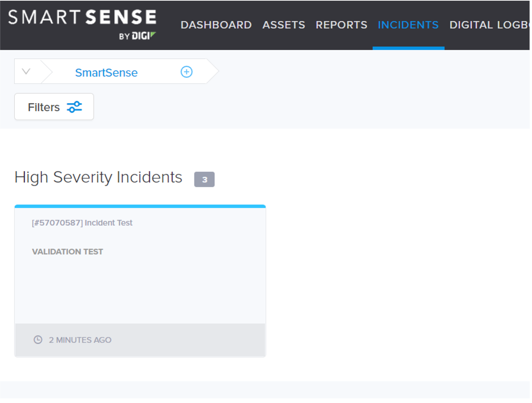This screenshot has width=532, height=403.
Task: Open the Filters sliders icon
Action: click(74, 107)
